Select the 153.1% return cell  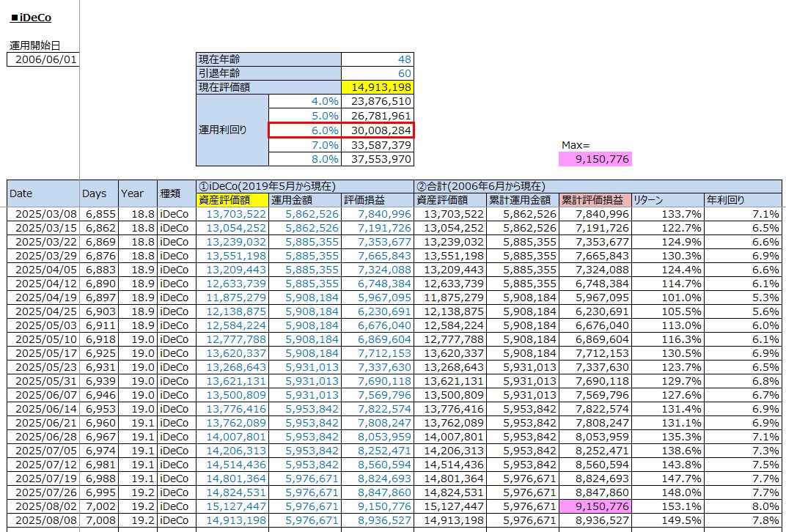click(666, 506)
